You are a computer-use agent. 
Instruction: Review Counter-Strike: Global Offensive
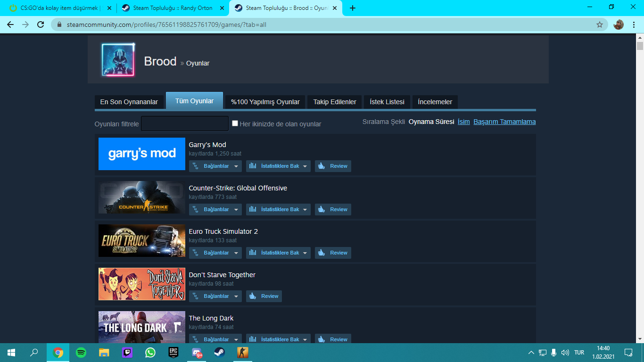point(333,209)
